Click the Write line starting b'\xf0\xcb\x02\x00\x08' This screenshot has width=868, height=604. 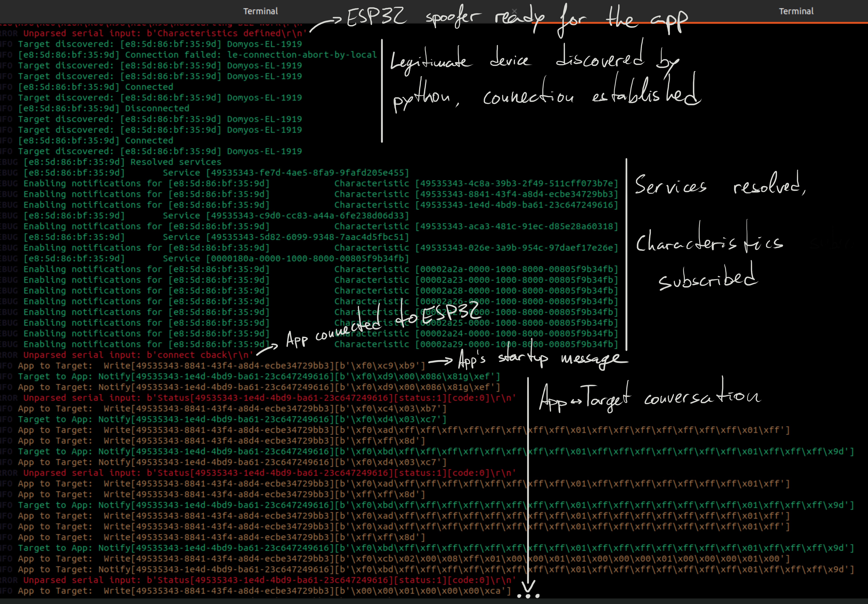pyautogui.click(x=395, y=559)
